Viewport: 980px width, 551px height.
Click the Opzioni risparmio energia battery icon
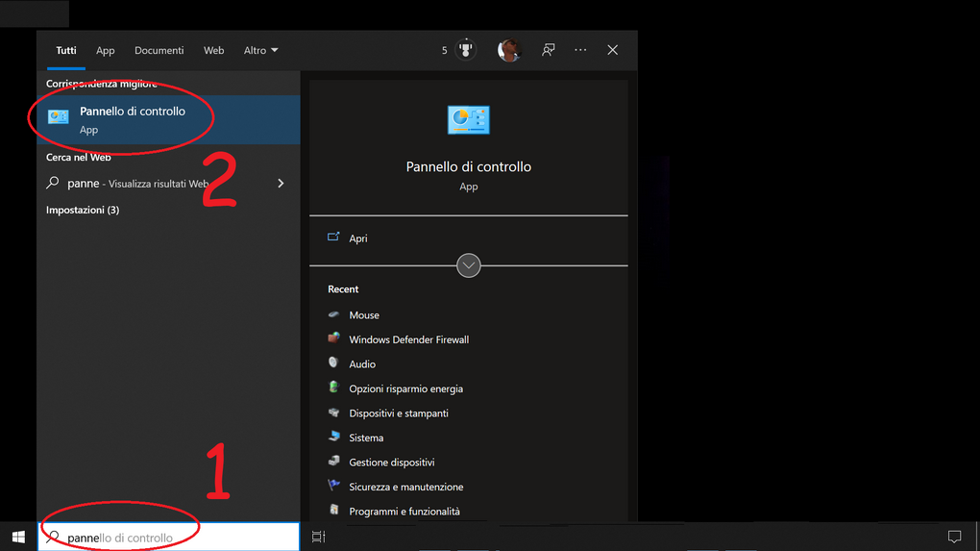(333, 388)
